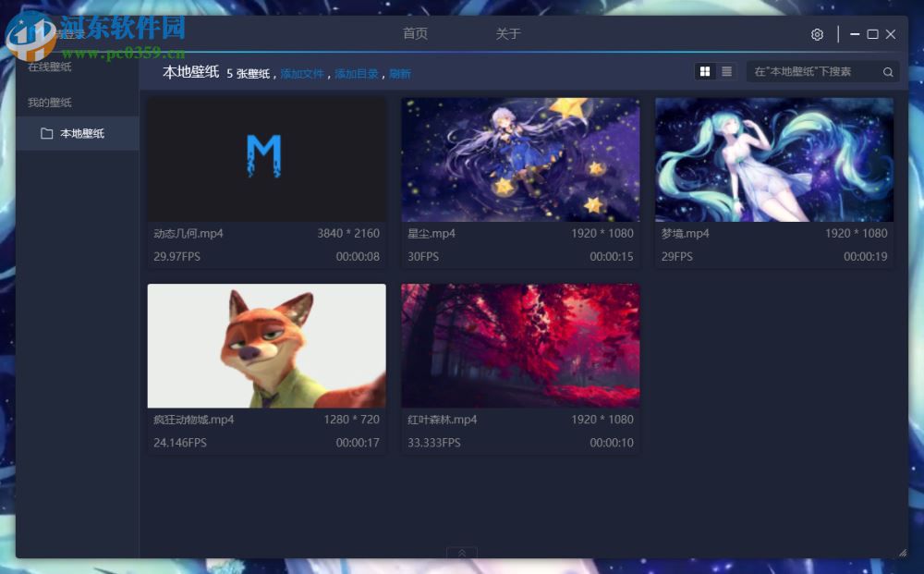Maximize the wallpaper window

click(x=873, y=34)
